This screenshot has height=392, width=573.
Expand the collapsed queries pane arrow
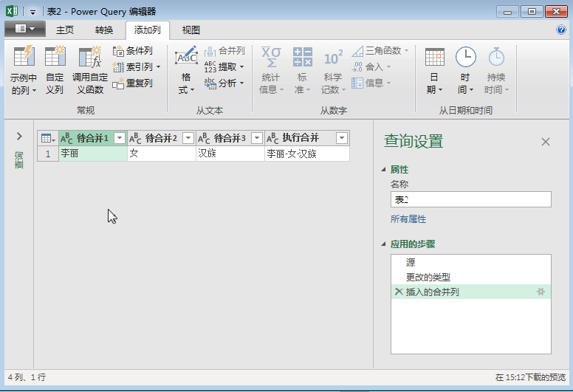pos(19,137)
